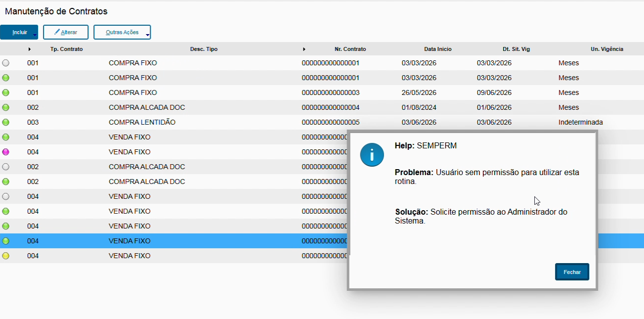644x319 pixels.
Task: Close the Help dialog with Fechar
Action: pyautogui.click(x=572, y=272)
